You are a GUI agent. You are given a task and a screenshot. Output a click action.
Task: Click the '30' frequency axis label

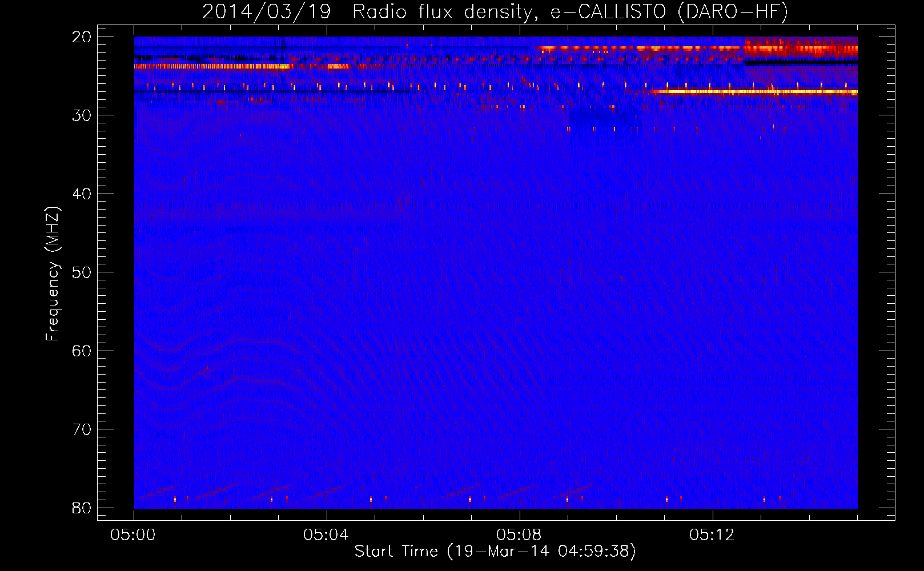[82, 115]
